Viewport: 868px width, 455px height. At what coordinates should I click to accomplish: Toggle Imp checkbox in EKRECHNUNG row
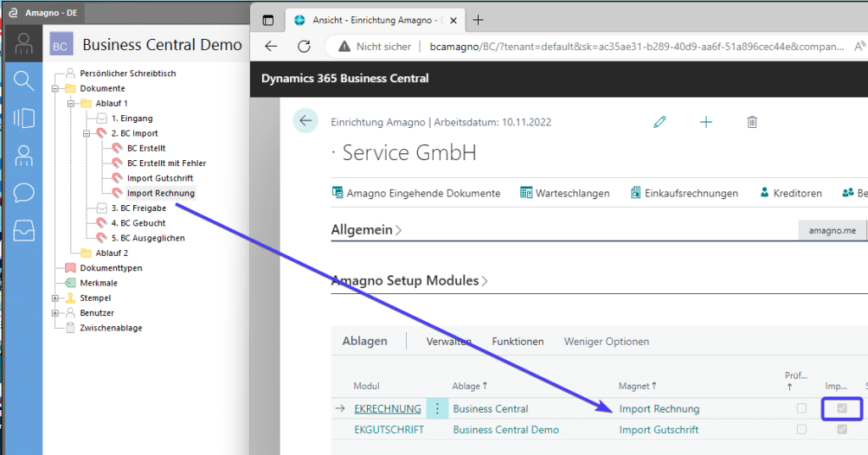842,408
